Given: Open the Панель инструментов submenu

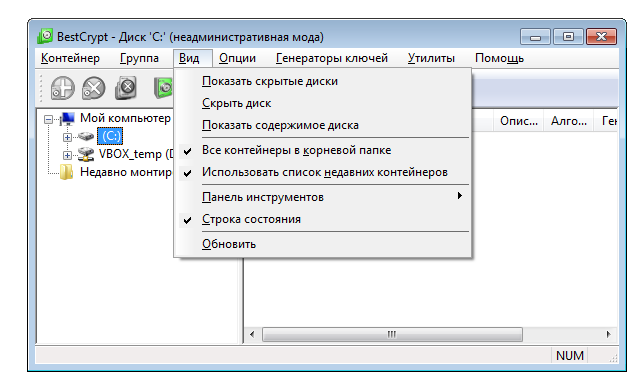Looking at the screenshot, I should [x=323, y=197].
